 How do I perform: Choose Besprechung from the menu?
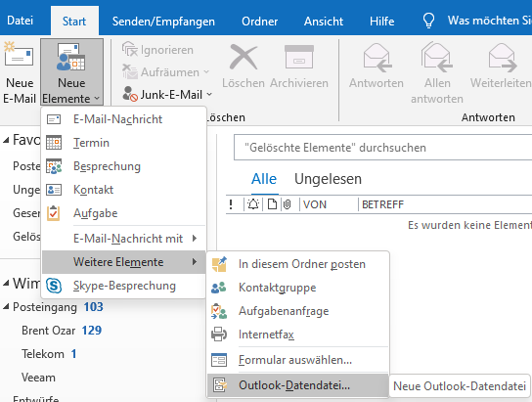(x=124, y=166)
